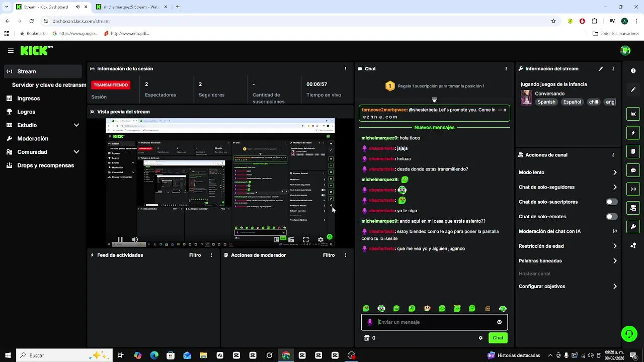
Task: Expand Modo lento options
Action: pos(615,172)
